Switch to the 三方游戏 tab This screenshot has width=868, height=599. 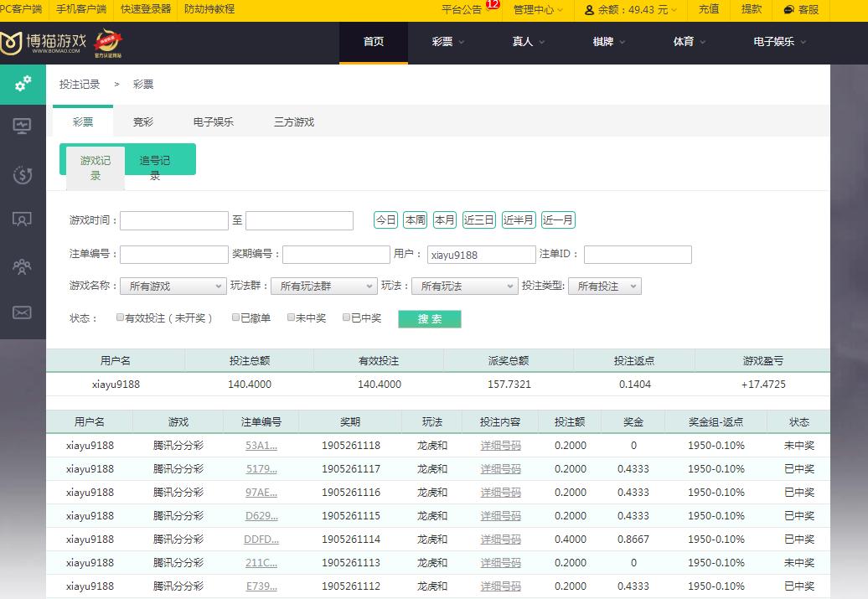click(294, 121)
